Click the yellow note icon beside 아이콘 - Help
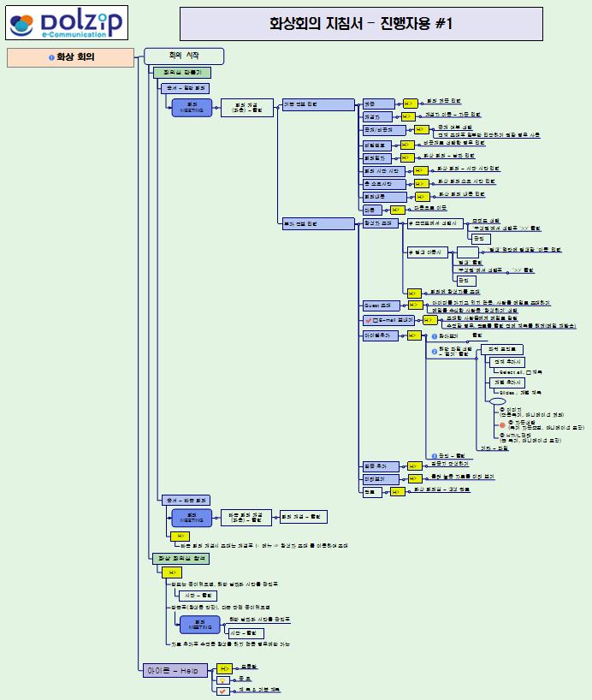 click(223, 667)
